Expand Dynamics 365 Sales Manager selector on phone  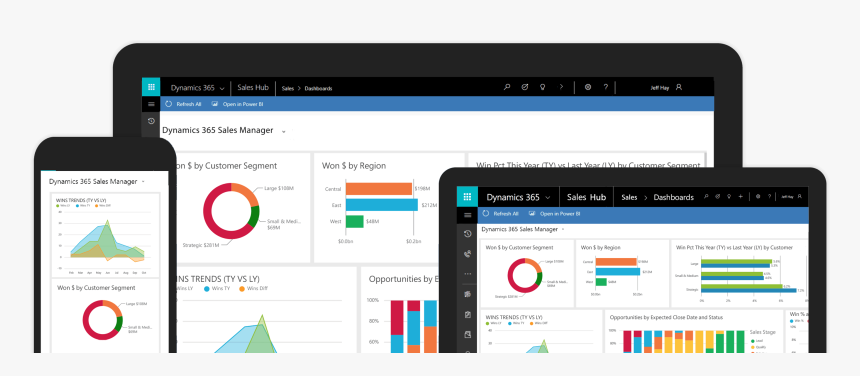click(143, 181)
